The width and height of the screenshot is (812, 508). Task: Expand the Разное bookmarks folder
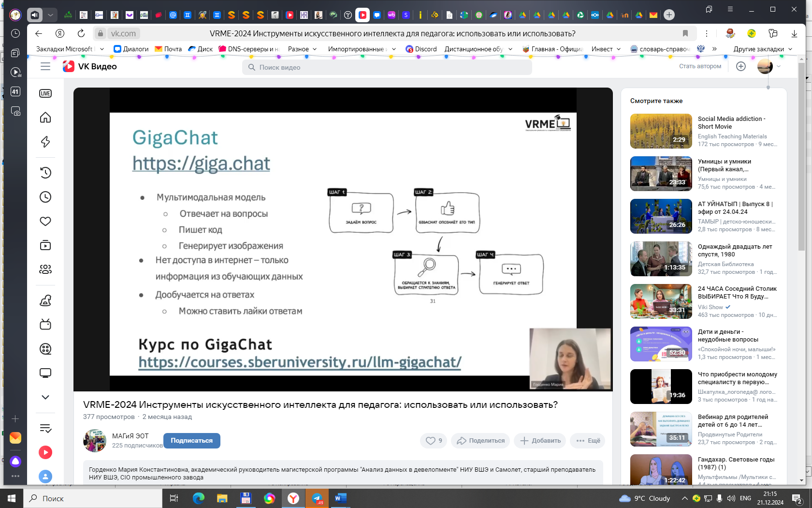(x=303, y=49)
